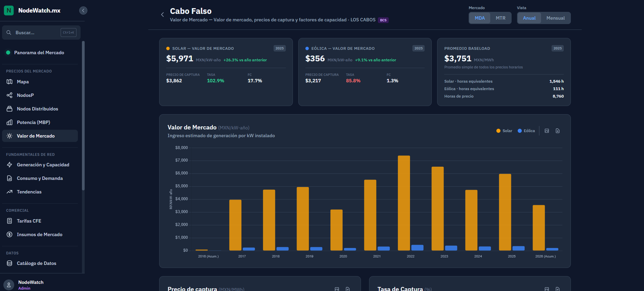Download Precio de captura data file
The width and height of the screenshot is (644, 291).
[x=348, y=289]
